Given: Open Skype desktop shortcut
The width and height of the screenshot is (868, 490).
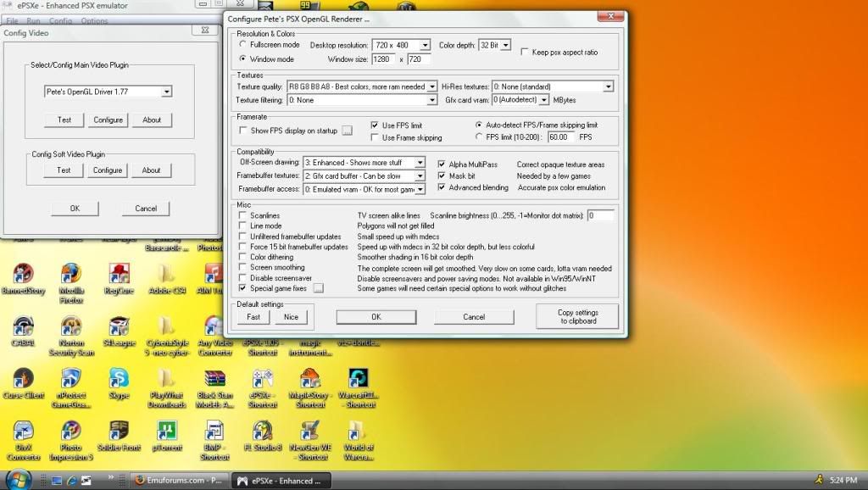Looking at the screenshot, I should [119, 383].
